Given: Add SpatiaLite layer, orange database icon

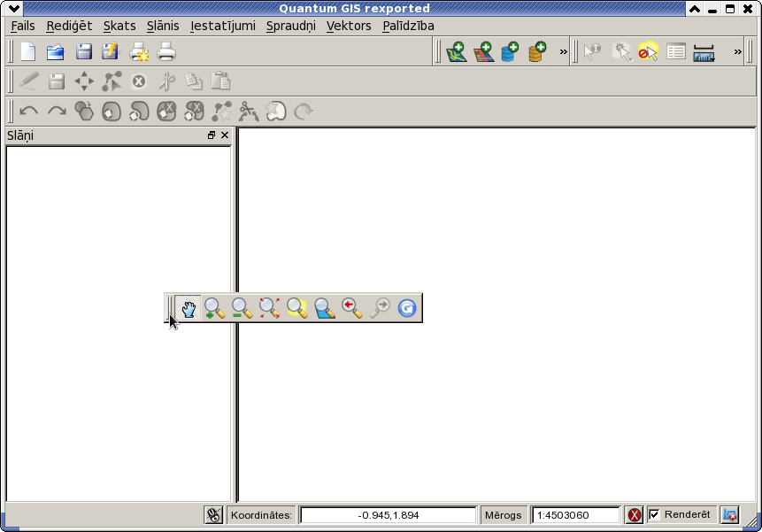Looking at the screenshot, I should (537, 52).
